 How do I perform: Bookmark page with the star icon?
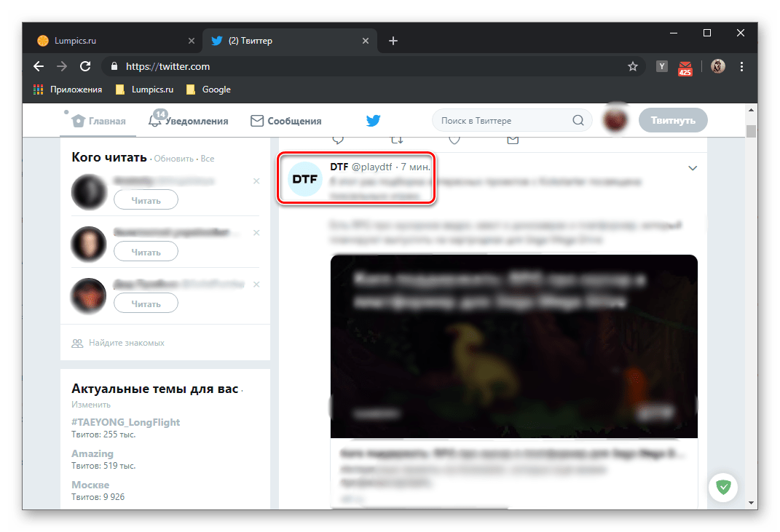(x=633, y=66)
